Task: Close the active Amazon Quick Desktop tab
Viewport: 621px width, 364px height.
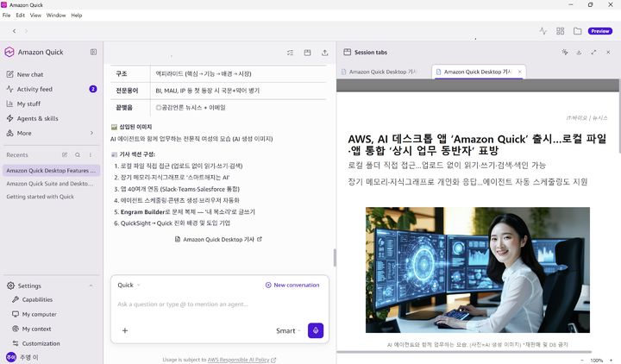Action: click(x=519, y=72)
